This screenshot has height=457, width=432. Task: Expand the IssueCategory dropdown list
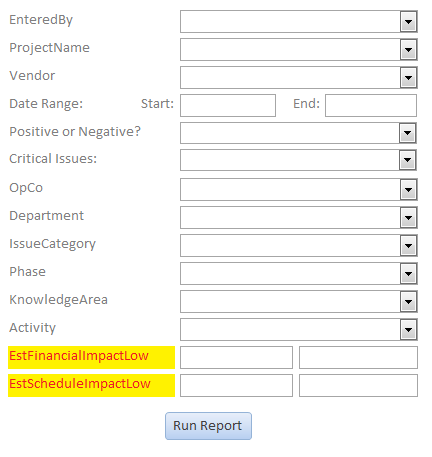point(408,246)
